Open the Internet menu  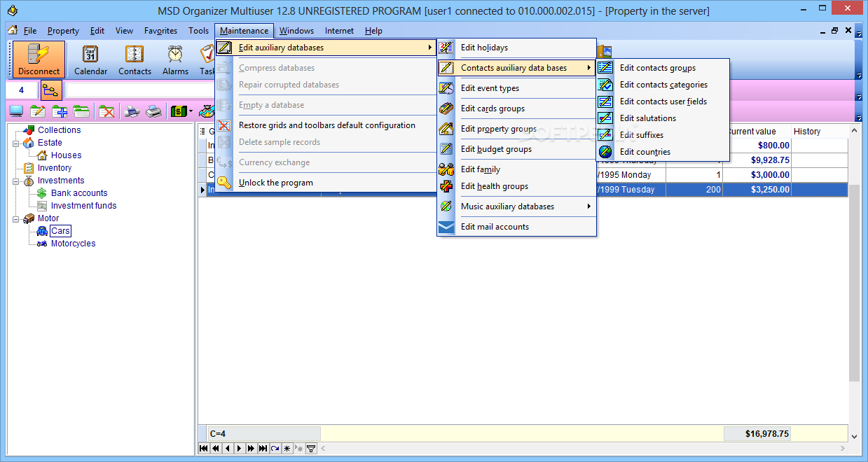pos(339,31)
